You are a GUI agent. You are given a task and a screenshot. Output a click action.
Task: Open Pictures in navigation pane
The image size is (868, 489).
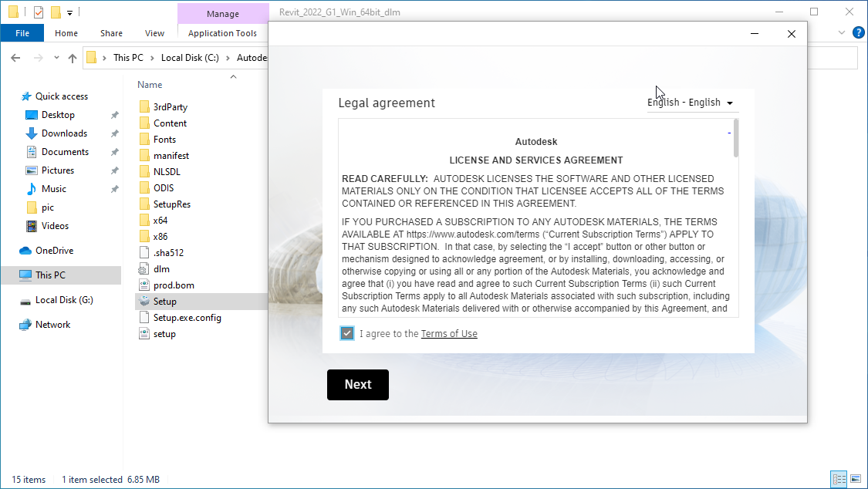pyautogui.click(x=58, y=170)
